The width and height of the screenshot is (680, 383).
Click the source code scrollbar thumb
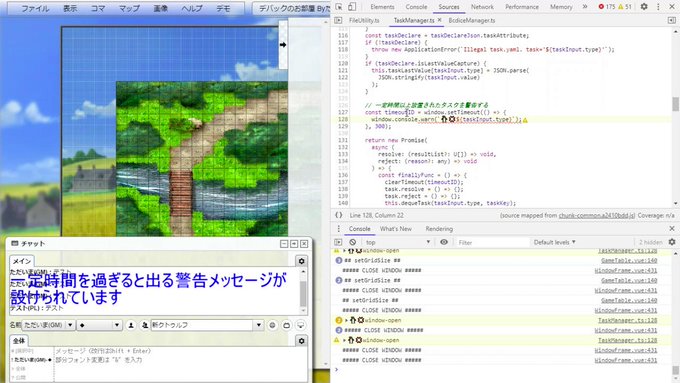675,104
